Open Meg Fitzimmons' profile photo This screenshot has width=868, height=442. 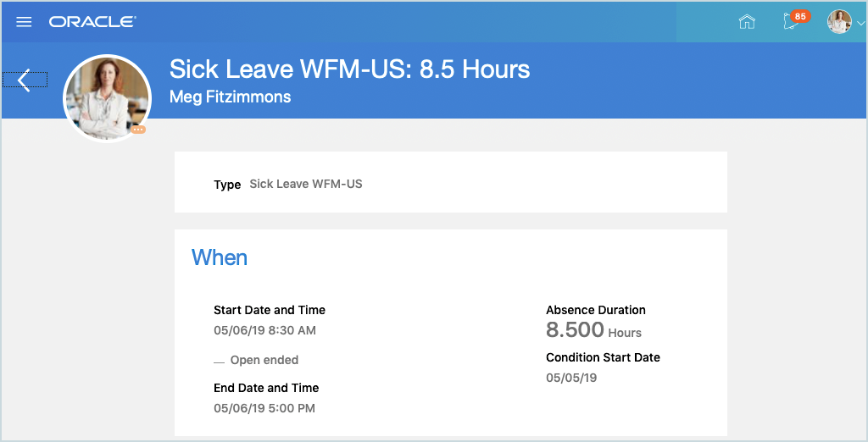107,97
